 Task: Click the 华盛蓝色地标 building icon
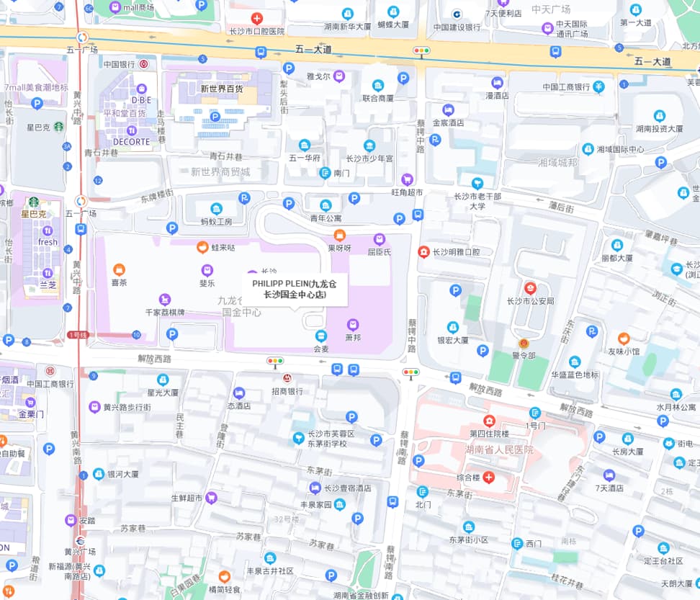point(575,362)
